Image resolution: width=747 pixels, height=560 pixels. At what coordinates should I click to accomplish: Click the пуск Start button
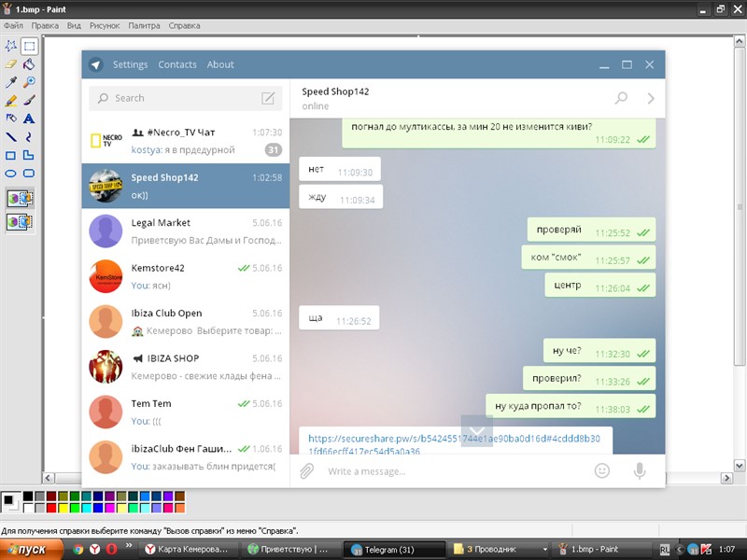(x=32, y=550)
